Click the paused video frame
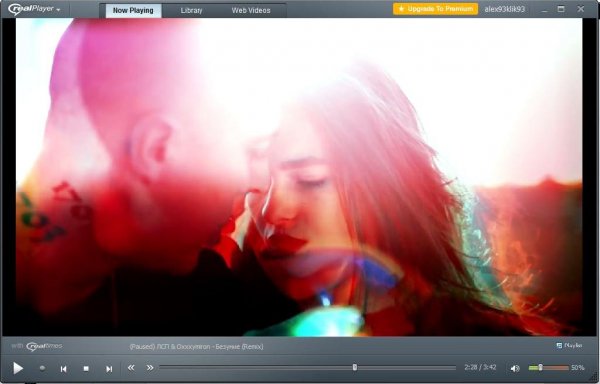 pyautogui.click(x=299, y=177)
